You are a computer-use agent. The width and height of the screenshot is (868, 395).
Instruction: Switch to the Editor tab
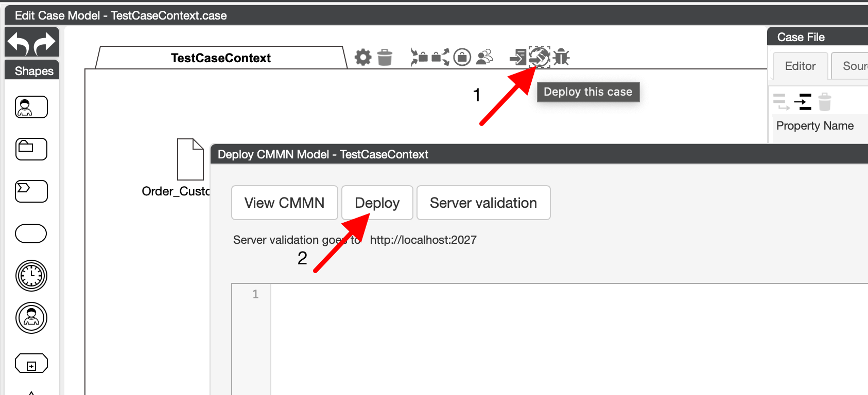click(800, 66)
